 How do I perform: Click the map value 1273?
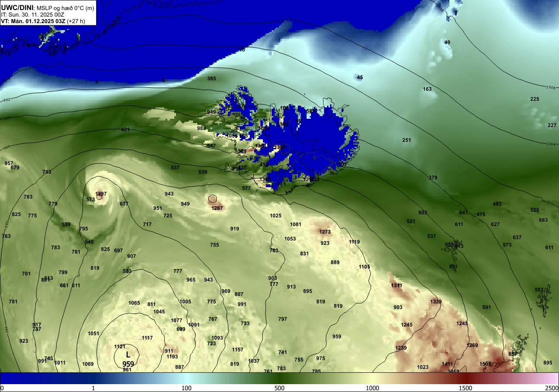(x=325, y=232)
